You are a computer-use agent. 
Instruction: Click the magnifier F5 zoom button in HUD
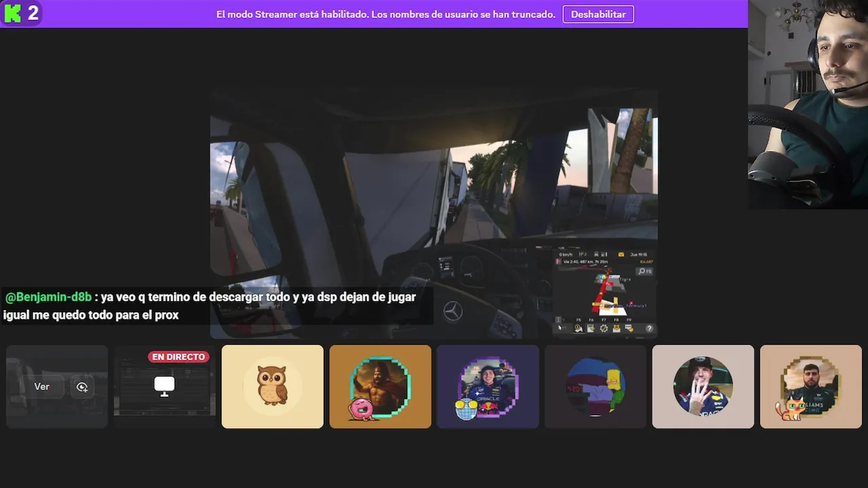coord(644,271)
